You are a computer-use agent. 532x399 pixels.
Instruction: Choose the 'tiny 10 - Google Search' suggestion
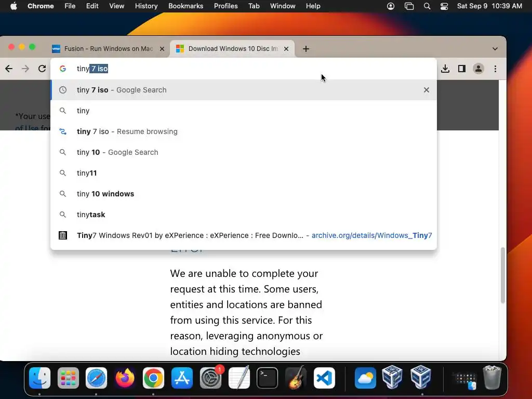[244, 152]
